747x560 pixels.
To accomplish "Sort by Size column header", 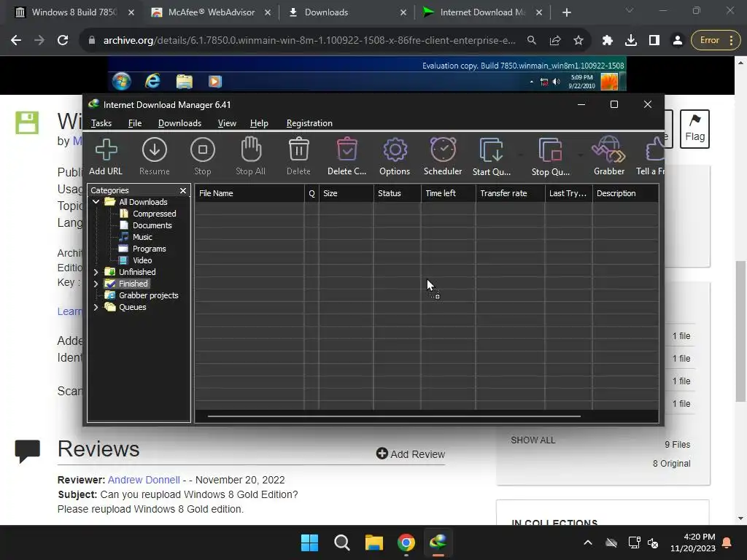I will click(346, 193).
